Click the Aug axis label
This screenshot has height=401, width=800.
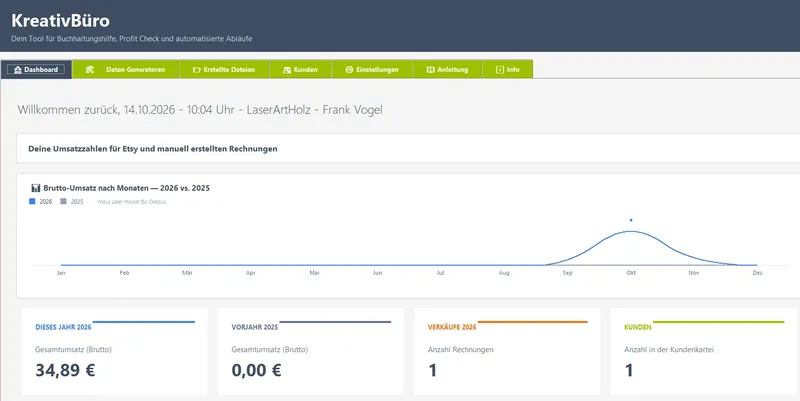point(504,273)
